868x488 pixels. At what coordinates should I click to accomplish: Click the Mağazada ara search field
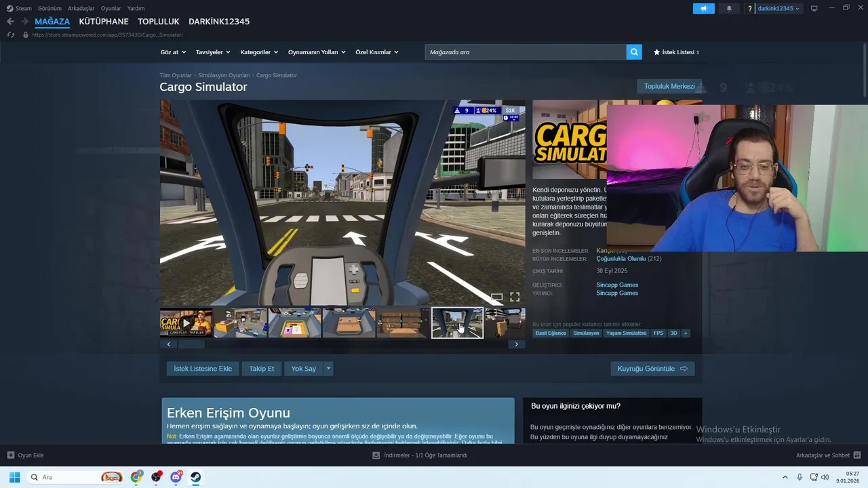pos(526,52)
